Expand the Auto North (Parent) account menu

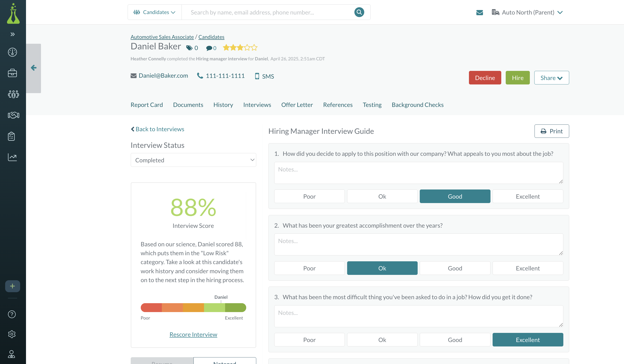(527, 12)
